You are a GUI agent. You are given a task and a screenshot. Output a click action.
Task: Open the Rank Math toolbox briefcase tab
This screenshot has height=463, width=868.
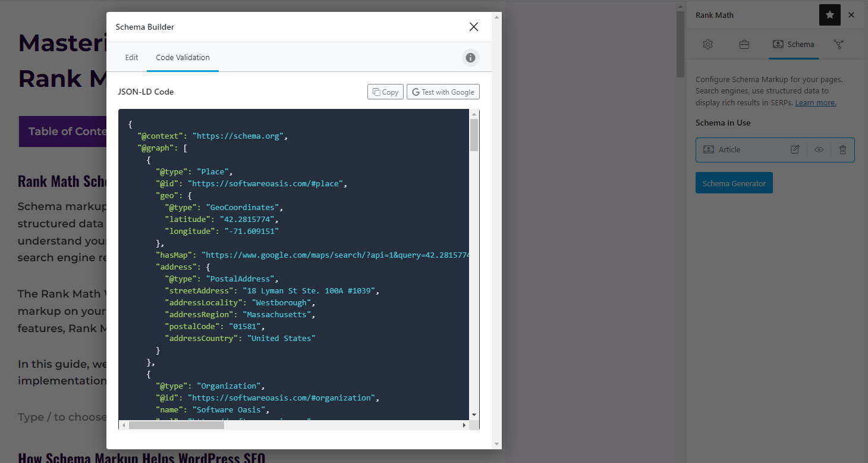(744, 44)
